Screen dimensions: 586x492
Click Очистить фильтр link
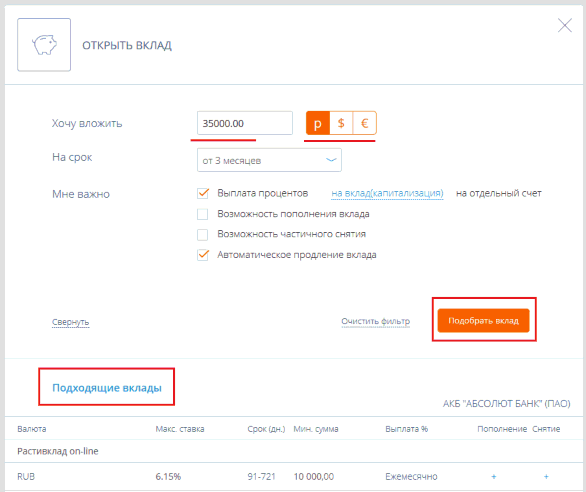pos(376,321)
